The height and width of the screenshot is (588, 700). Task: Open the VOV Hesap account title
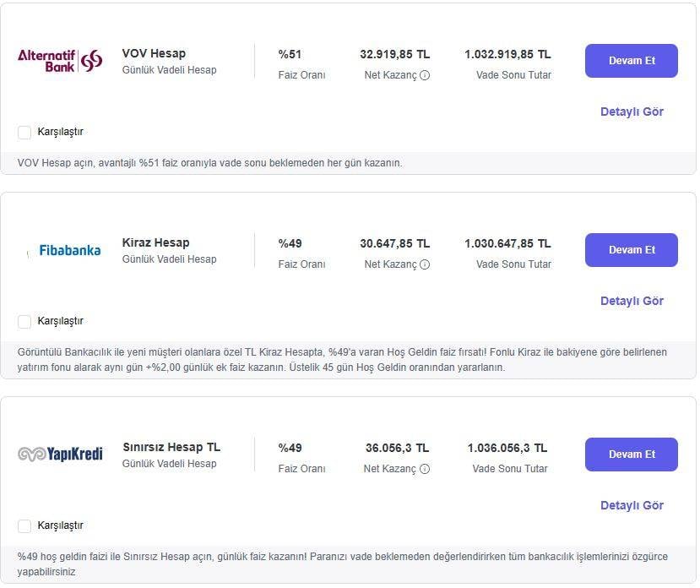click(x=154, y=53)
